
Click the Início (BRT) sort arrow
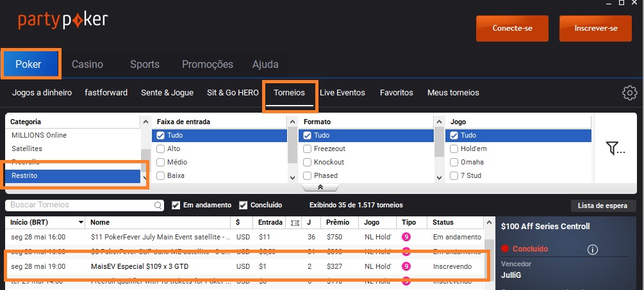81,223
